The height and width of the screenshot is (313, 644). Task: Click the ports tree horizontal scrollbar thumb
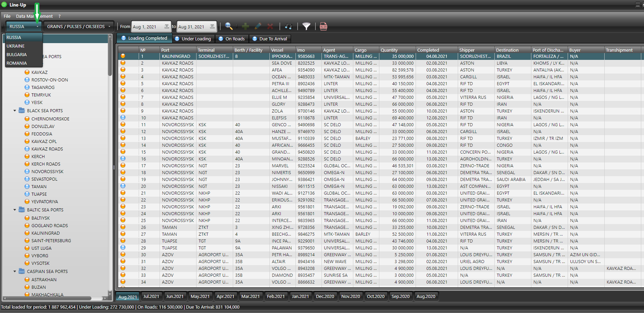(x=49, y=298)
